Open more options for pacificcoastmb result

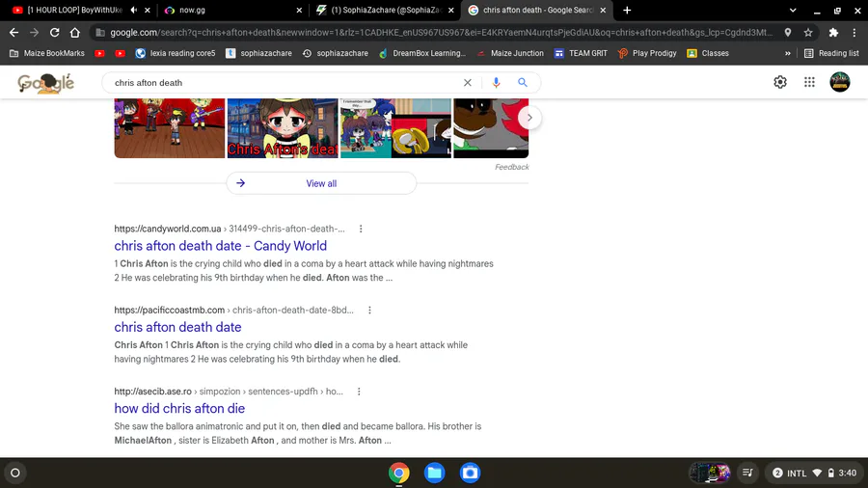369,310
